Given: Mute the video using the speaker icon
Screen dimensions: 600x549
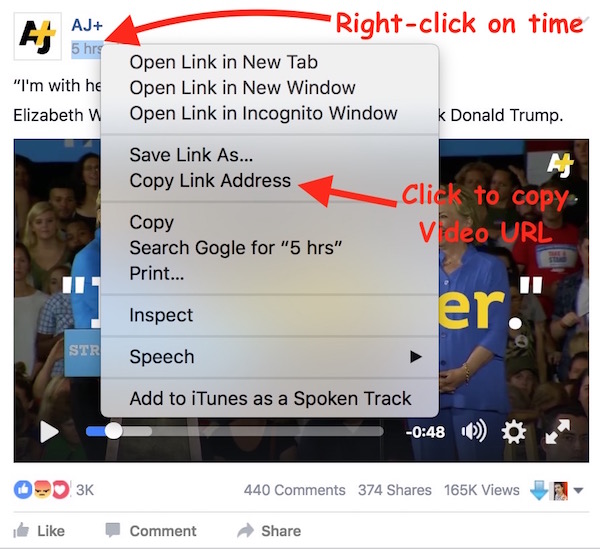Looking at the screenshot, I should (474, 431).
